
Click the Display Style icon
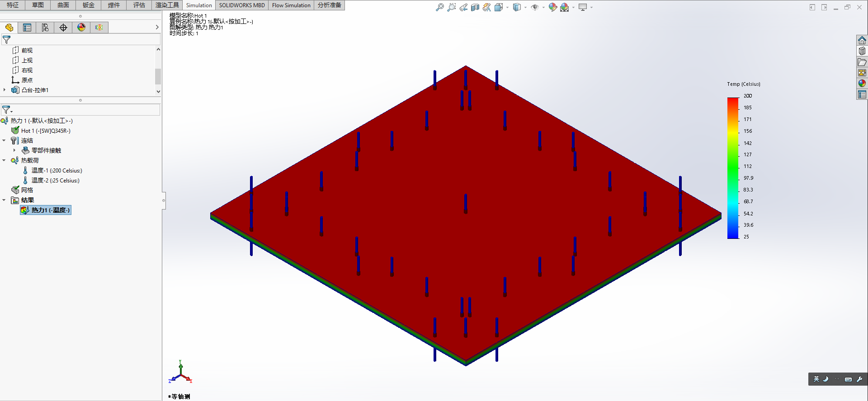517,7
